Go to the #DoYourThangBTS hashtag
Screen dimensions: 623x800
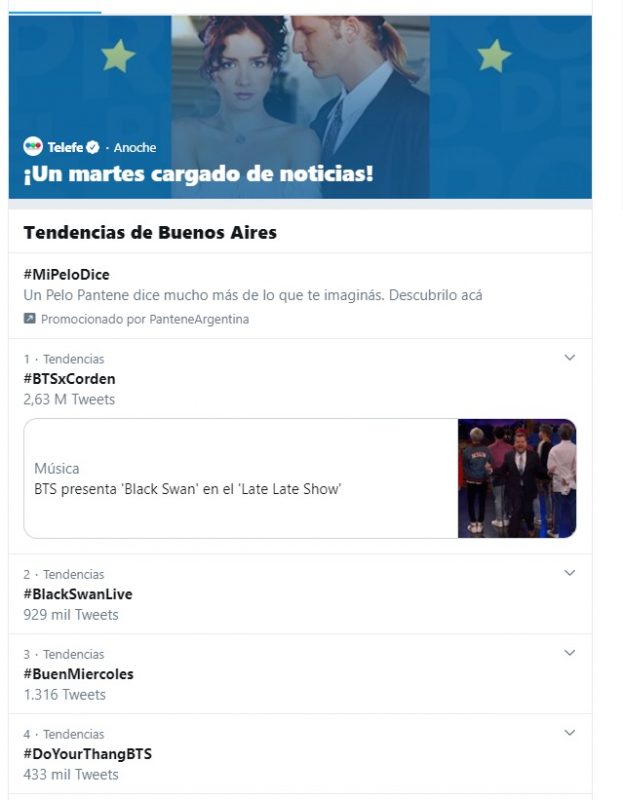[87, 754]
